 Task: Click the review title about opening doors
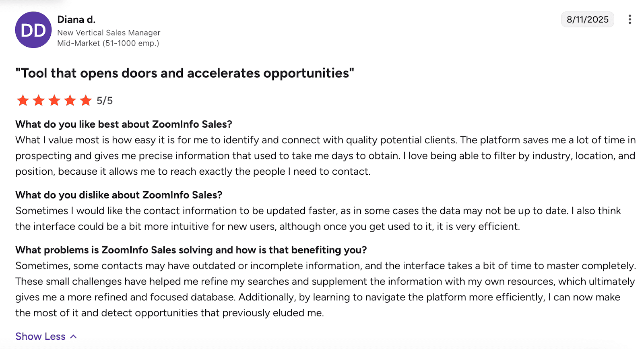tap(185, 73)
